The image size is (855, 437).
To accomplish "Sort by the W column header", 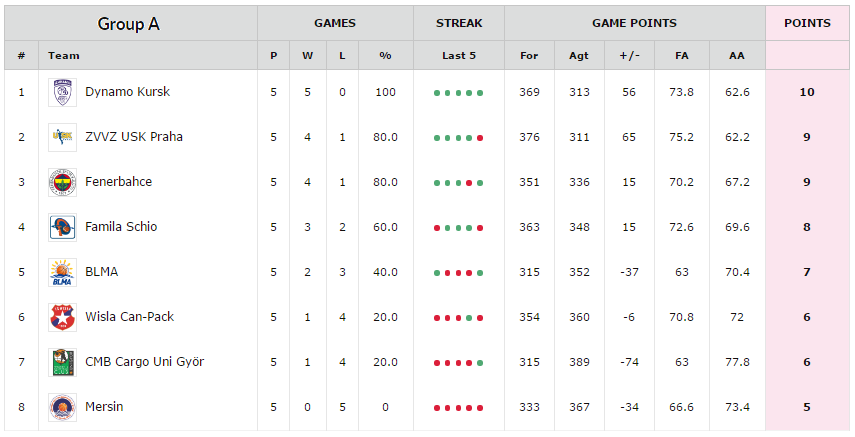I will (308, 56).
